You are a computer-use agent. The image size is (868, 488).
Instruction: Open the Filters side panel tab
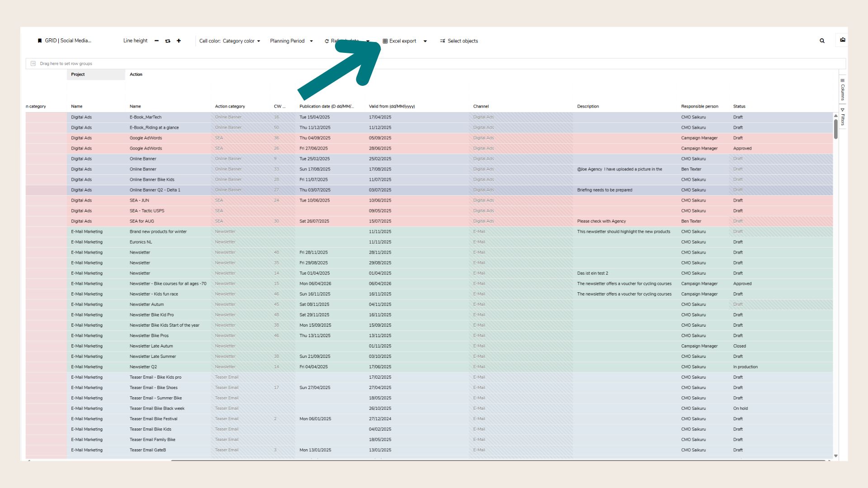(x=843, y=117)
